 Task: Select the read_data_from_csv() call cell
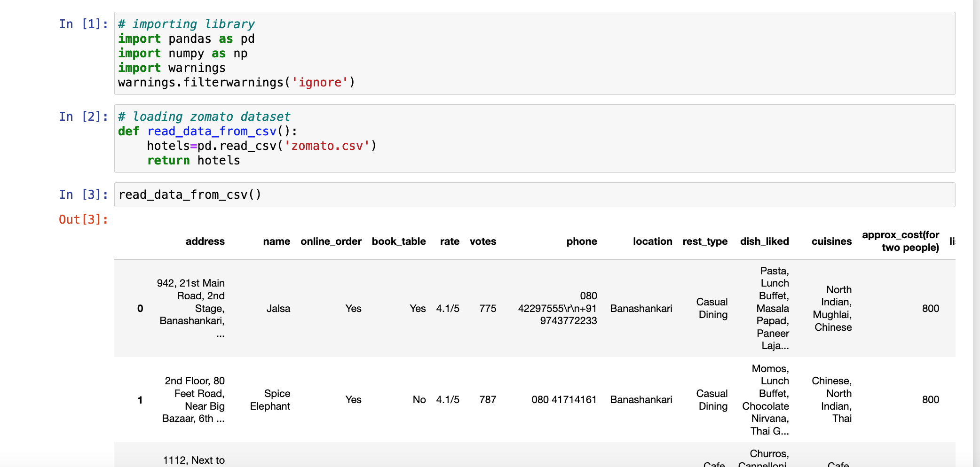(190, 194)
